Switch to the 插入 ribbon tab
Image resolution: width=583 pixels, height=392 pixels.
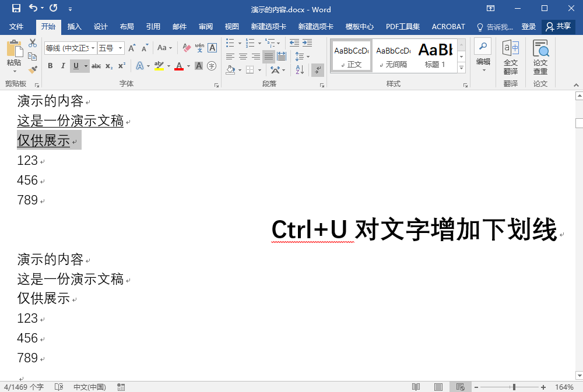click(75, 27)
